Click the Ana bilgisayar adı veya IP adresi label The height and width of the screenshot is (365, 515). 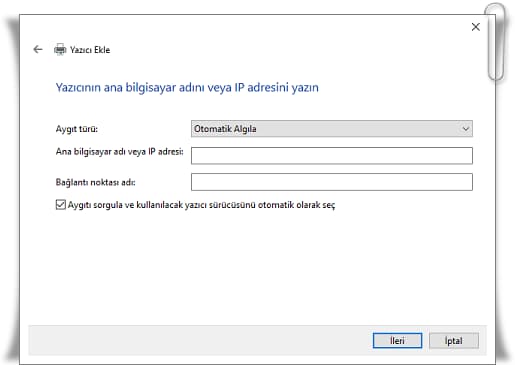point(120,152)
